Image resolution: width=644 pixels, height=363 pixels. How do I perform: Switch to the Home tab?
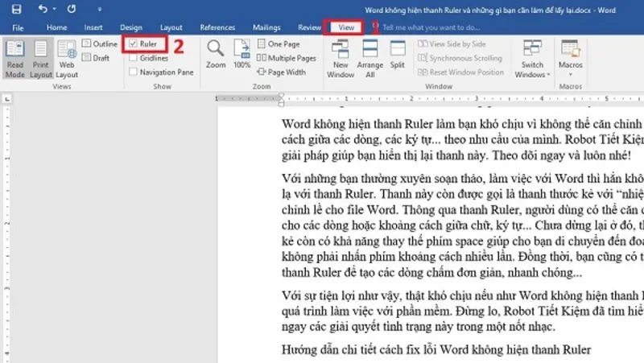click(x=56, y=27)
